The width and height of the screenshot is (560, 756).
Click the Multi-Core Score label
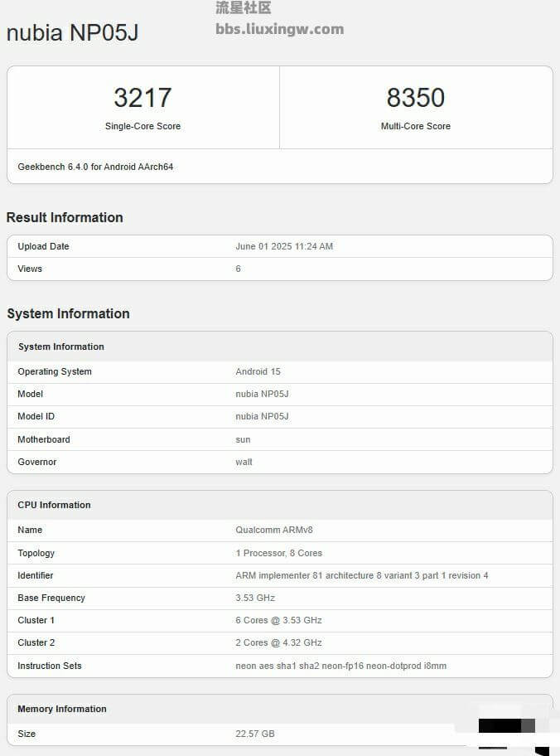(x=415, y=126)
